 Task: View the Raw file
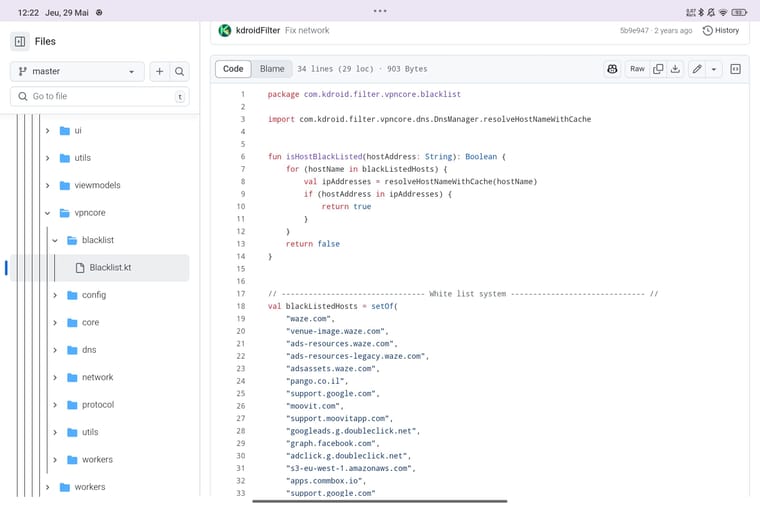(637, 69)
